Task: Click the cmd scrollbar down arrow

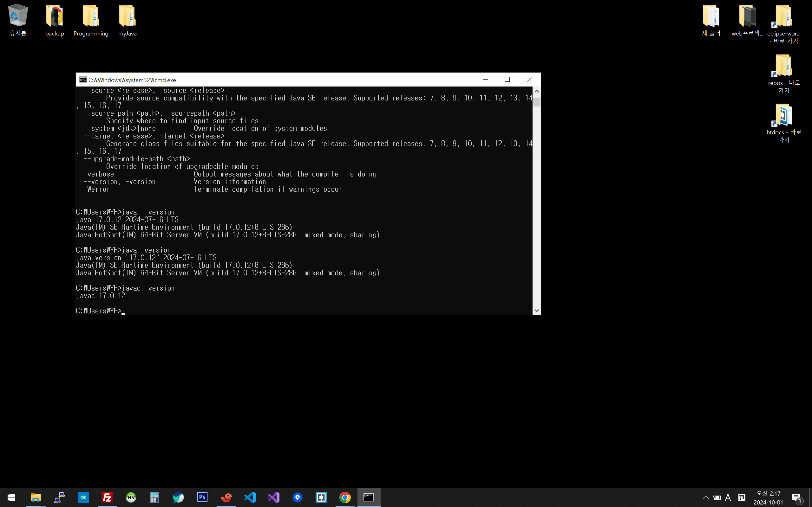Action: (x=537, y=311)
